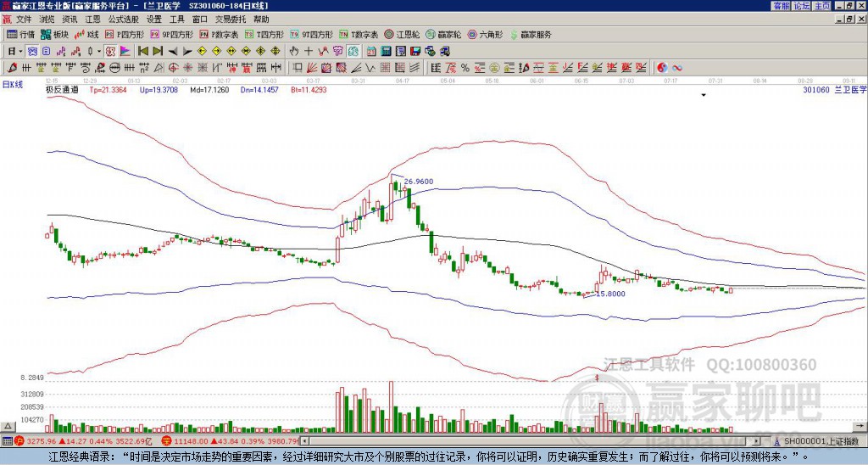Click the percent sign tool icon
This screenshot has height=465, width=868.
(x=465, y=68)
